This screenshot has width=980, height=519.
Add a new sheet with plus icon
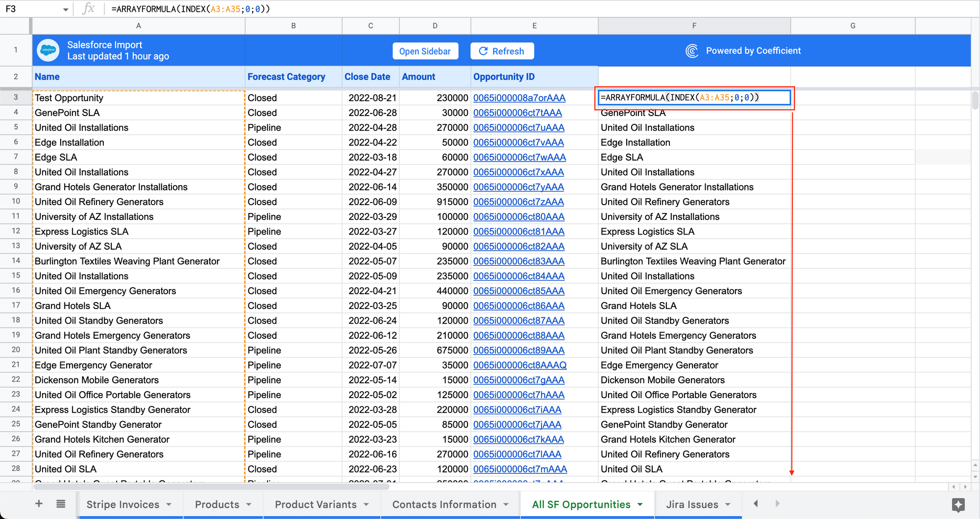(x=39, y=504)
